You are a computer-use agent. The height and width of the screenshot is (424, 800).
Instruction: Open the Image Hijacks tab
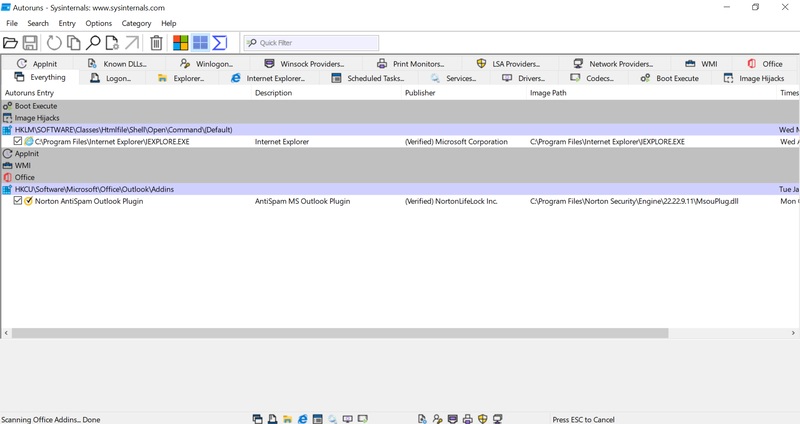[x=753, y=78]
